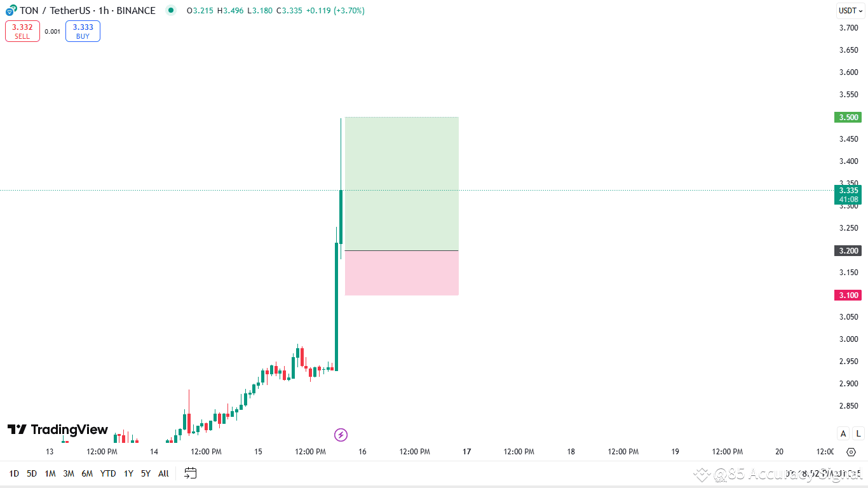
Task: Enable auto scale with the A toggle
Action: point(843,433)
